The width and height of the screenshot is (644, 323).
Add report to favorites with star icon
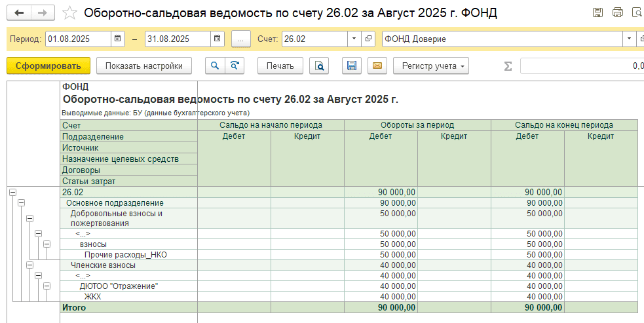coord(70,13)
